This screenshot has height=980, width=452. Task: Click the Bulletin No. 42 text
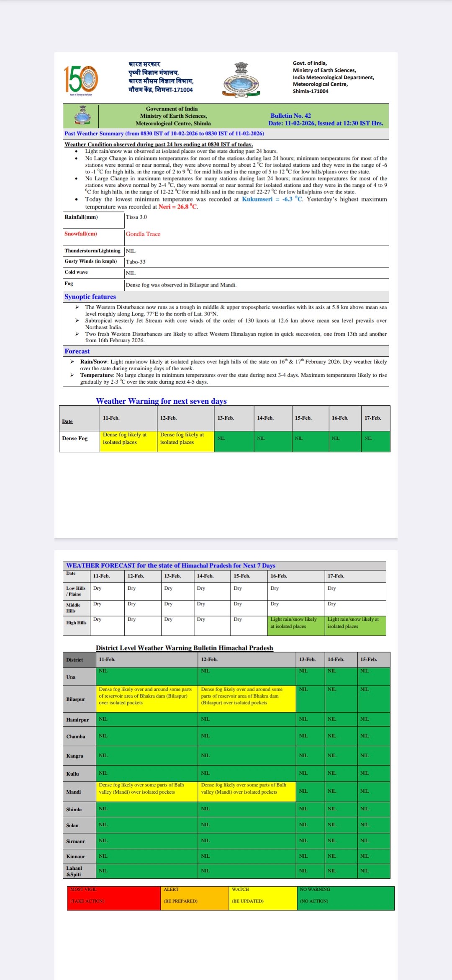(290, 116)
